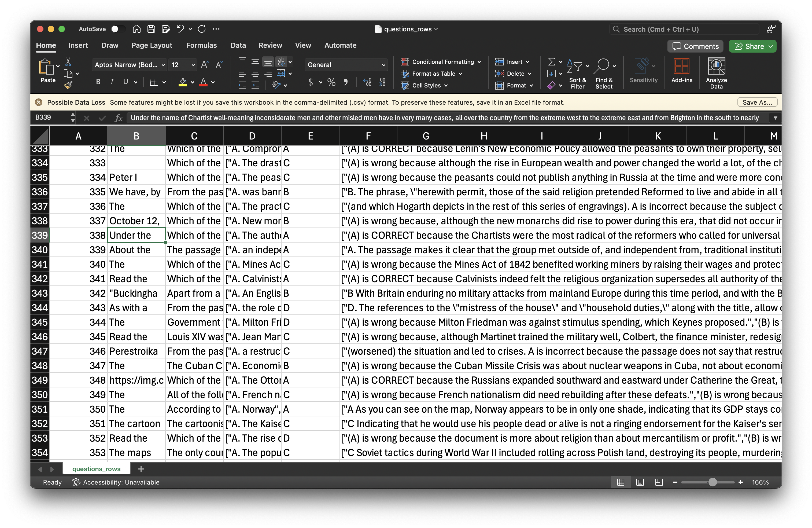Toggle Align Right in the alignment group

pyautogui.click(x=268, y=74)
